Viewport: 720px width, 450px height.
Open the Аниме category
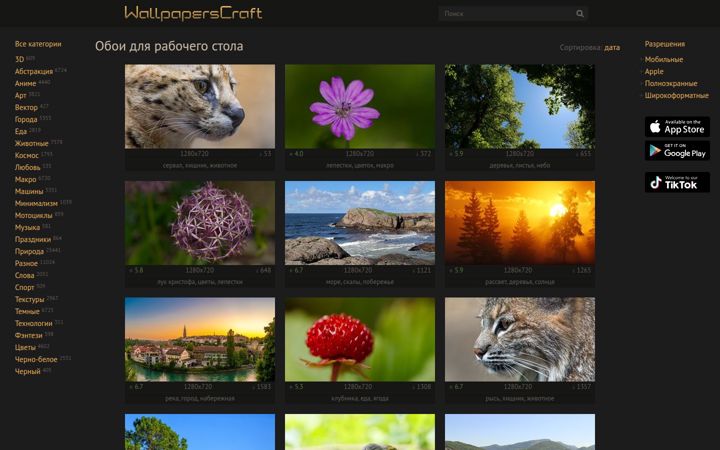25,84
